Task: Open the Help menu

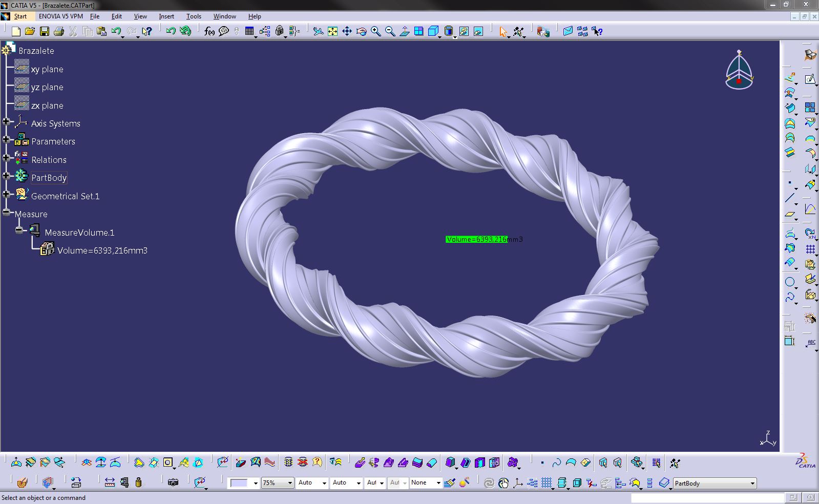Action: pos(255,16)
